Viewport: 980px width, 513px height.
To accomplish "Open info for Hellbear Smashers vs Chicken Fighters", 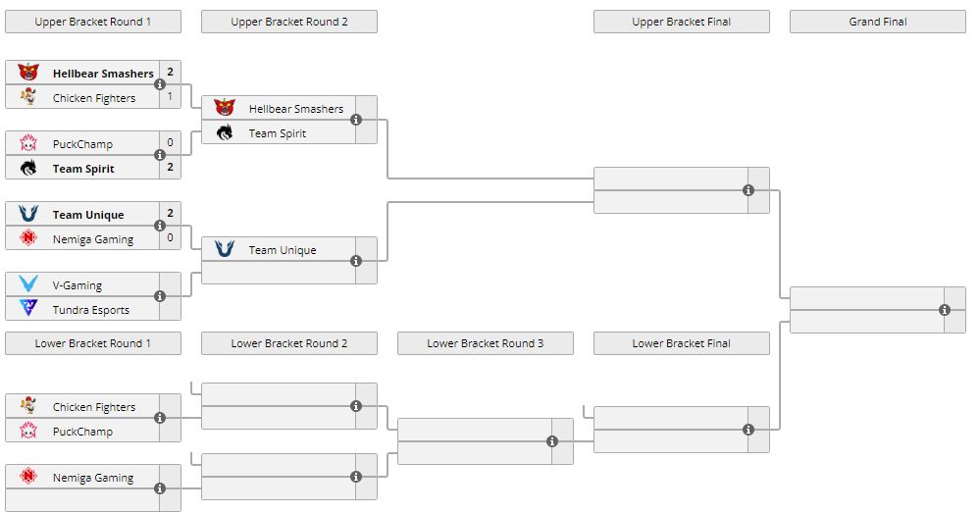I will 160,84.
